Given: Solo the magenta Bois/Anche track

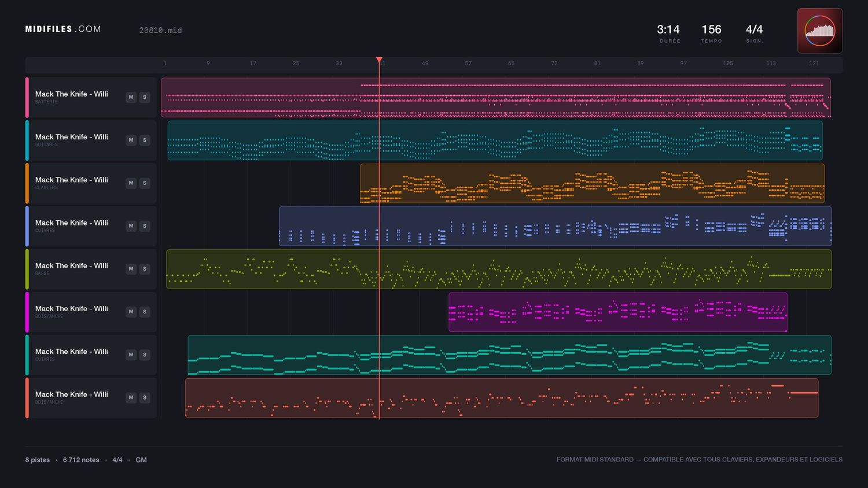Looking at the screenshot, I should 145,312.
